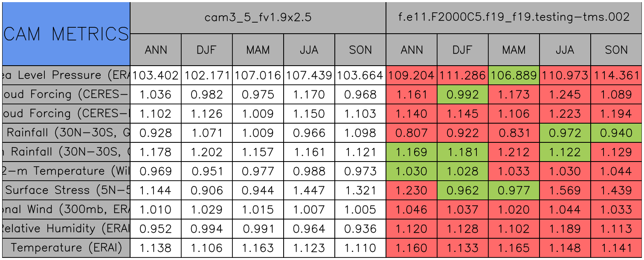Click the JJA header under f.e11.F2000C5 testing-tms
The image size is (644, 260).
point(565,50)
